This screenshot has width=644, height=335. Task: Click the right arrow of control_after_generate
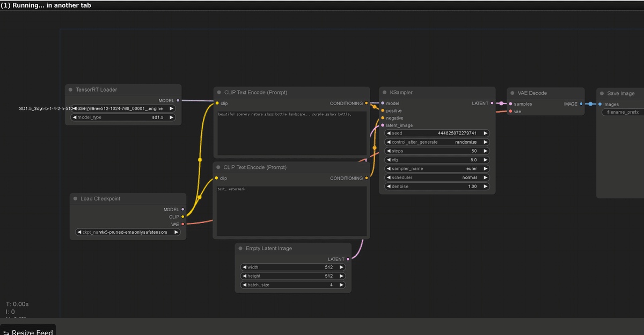[485, 142]
